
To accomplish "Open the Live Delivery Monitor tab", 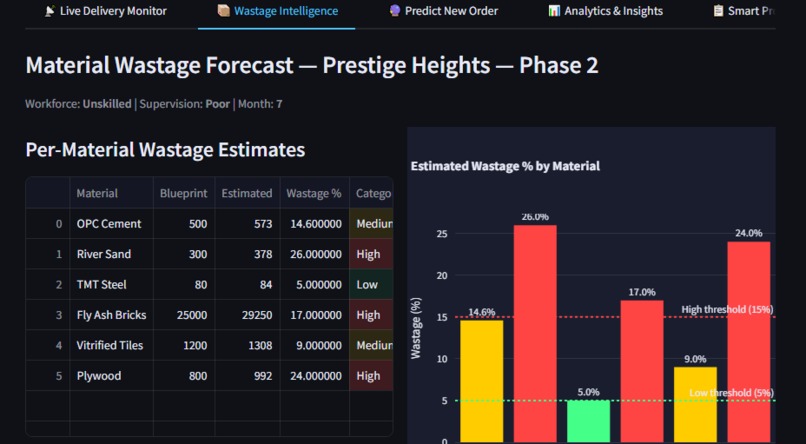I will (x=105, y=11).
